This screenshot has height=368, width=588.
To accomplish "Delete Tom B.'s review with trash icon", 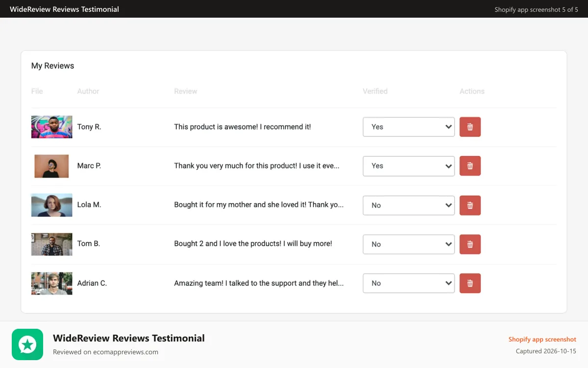I will coord(470,244).
